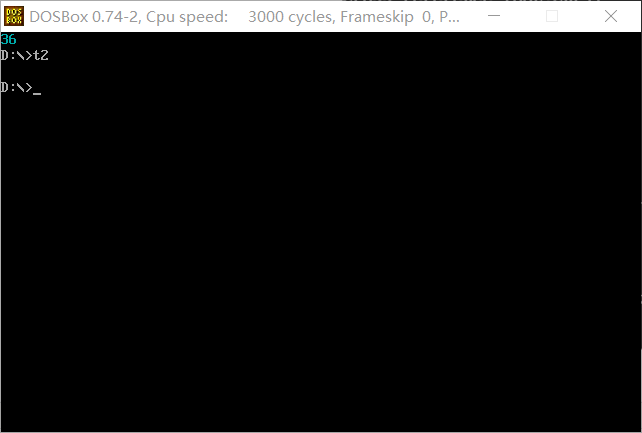
Task: Click the blank line between the prompts
Action: point(321,71)
